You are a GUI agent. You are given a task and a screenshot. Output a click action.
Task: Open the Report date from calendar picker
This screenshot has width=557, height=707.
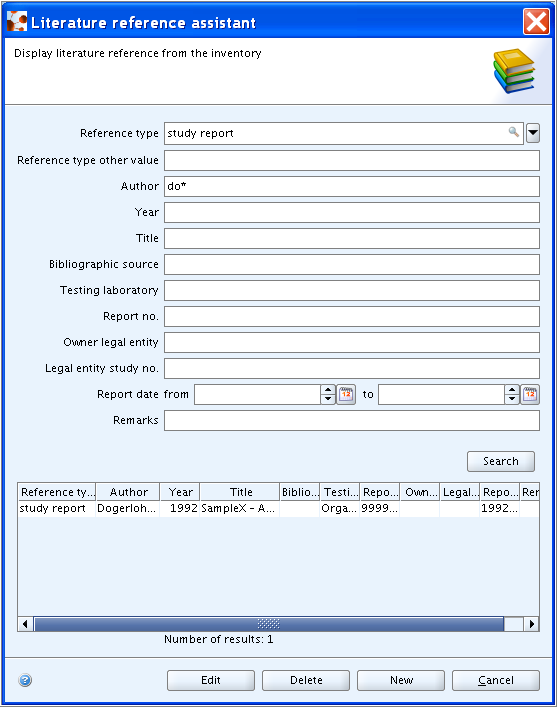pos(346,395)
